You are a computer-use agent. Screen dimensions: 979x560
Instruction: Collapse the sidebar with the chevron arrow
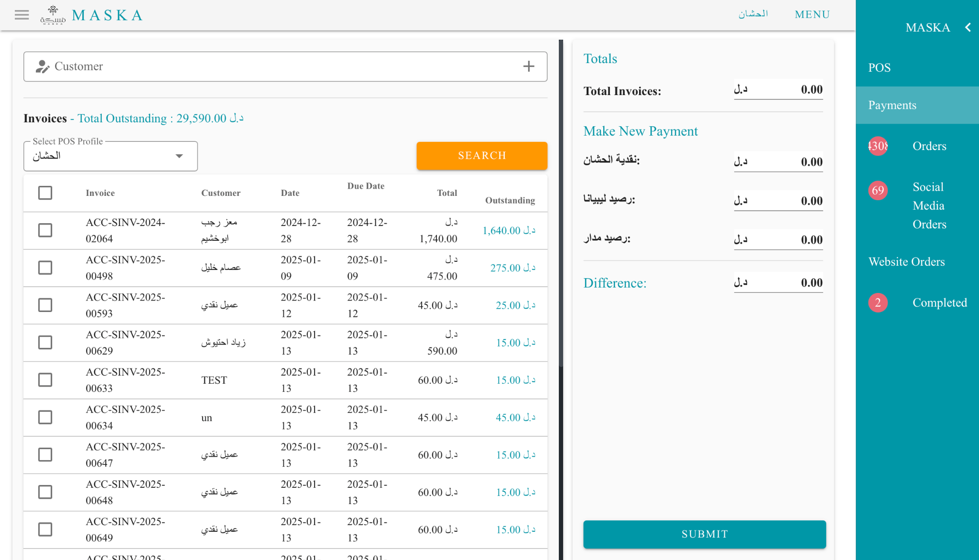click(968, 27)
